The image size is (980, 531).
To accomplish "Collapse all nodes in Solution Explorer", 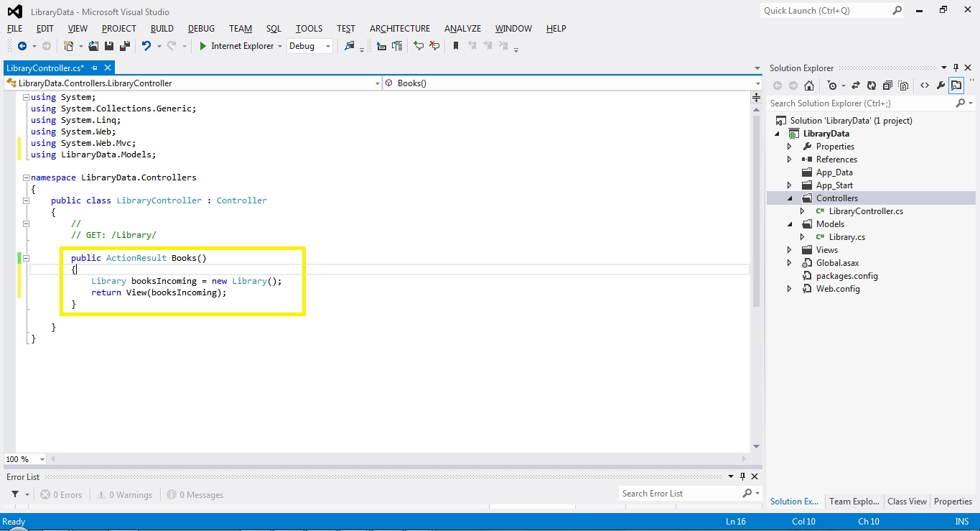I will pos(887,86).
